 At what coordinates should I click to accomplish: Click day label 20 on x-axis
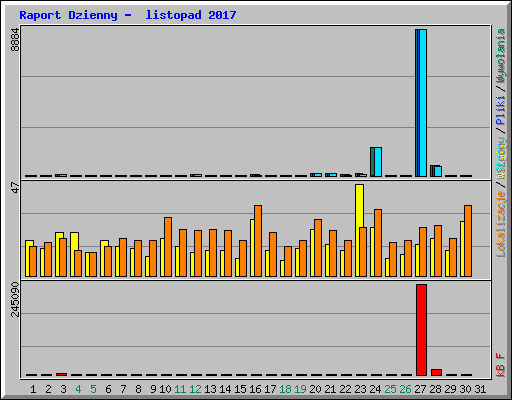click(x=315, y=389)
